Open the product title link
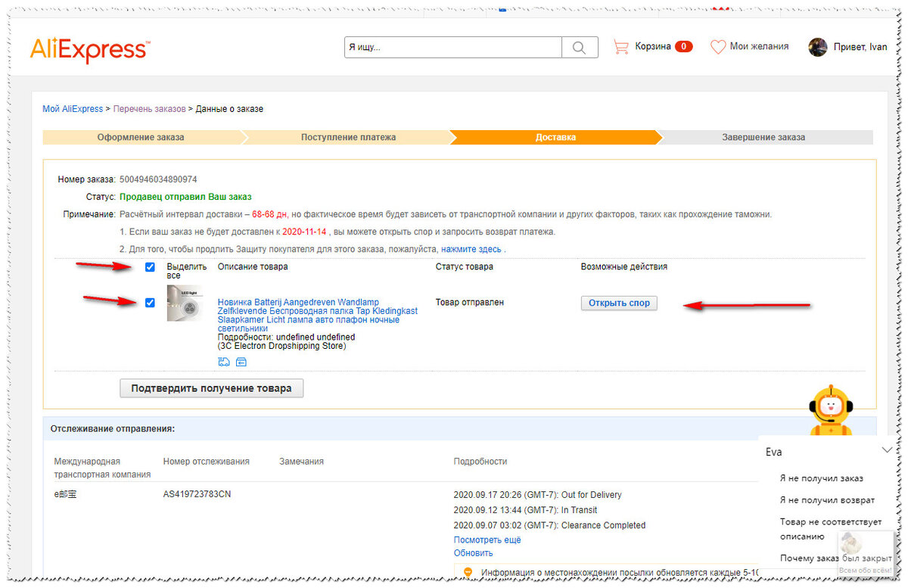 click(x=317, y=316)
